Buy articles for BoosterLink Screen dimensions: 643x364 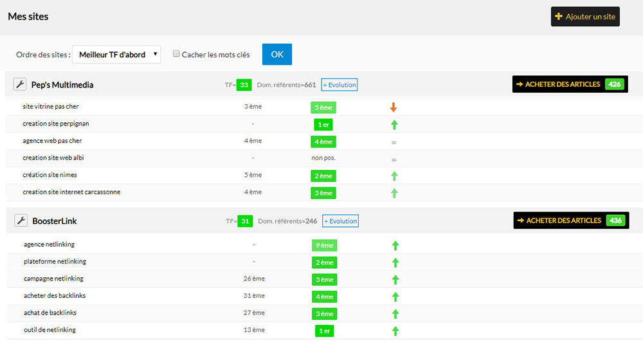point(571,221)
